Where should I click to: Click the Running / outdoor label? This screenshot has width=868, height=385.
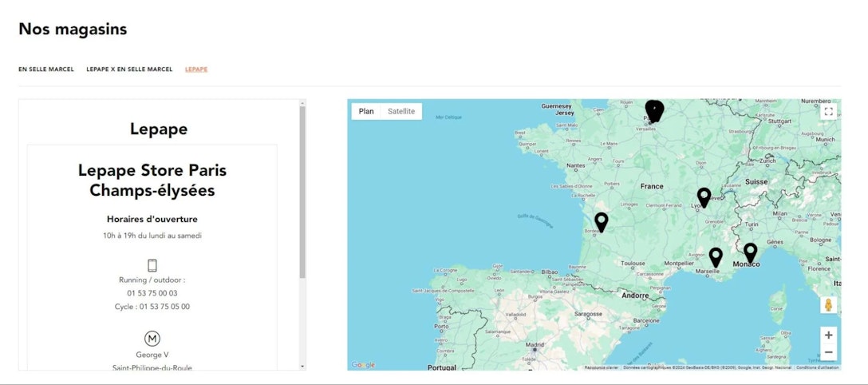tap(152, 280)
